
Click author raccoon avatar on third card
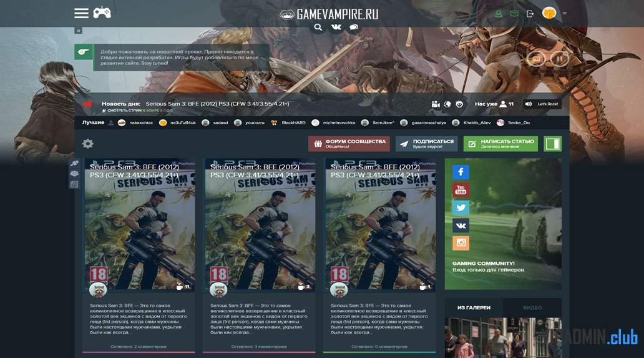(339, 290)
